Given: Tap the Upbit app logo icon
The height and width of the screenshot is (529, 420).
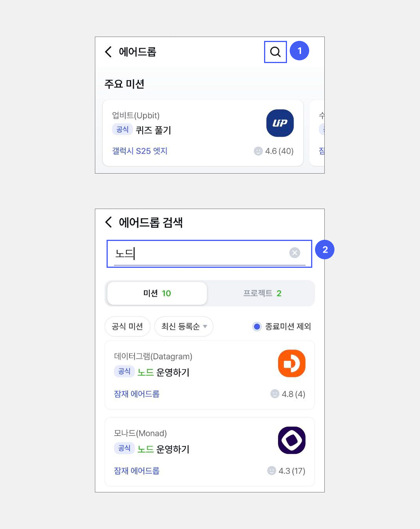Looking at the screenshot, I should (x=280, y=123).
